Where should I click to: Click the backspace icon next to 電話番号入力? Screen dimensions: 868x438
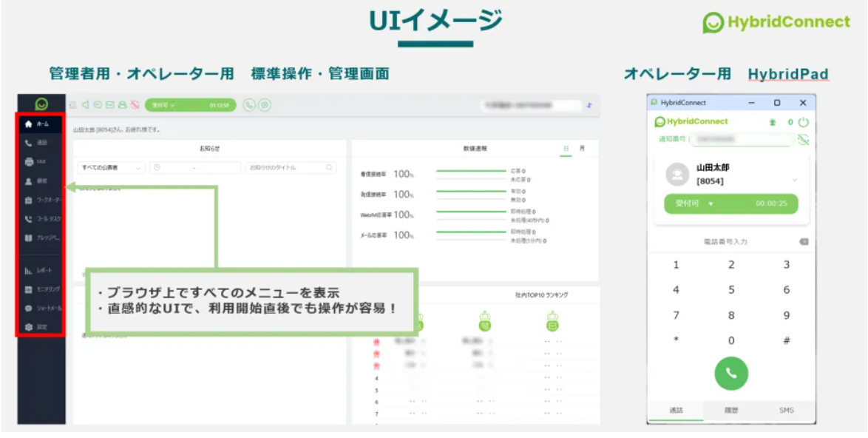point(803,242)
